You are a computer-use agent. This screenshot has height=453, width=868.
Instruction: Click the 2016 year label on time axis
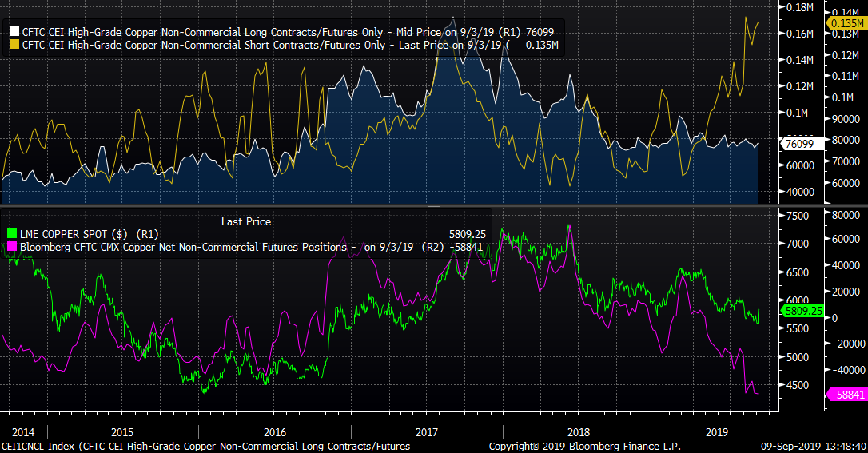(275, 432)
